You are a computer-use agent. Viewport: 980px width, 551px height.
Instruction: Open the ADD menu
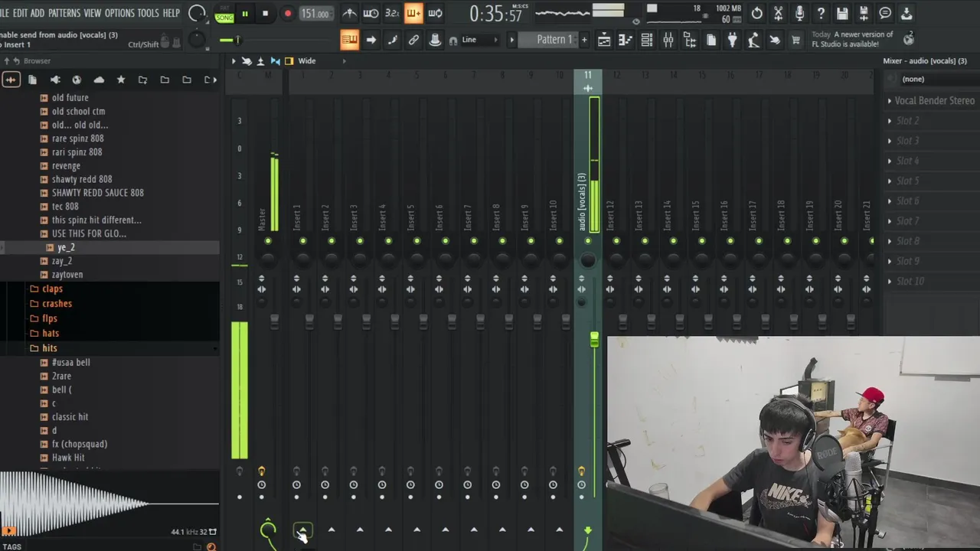pyautogui.click(x=38, y=13)
